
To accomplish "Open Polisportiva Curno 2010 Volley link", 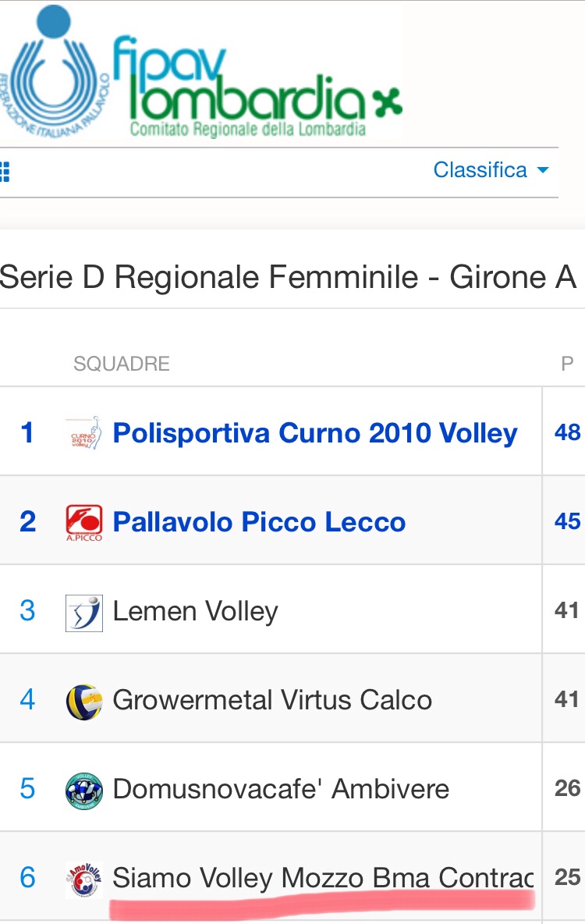I will pyautogui.click(x=315, y=433).
